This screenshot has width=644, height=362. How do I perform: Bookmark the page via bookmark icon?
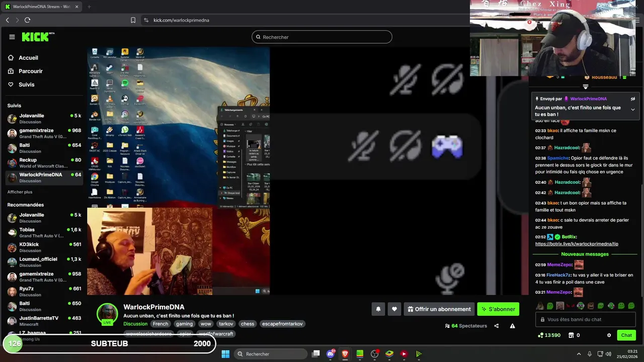click(x=133, y=20)
